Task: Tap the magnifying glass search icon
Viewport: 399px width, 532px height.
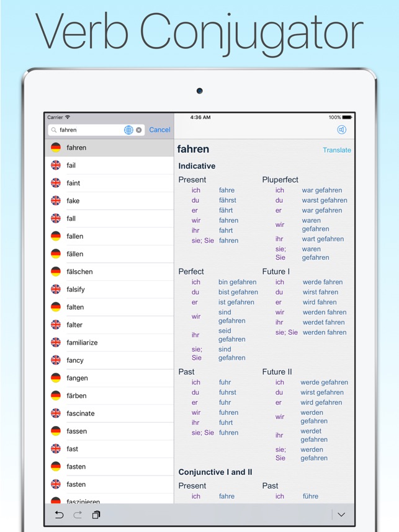Action: [x=54, y=130]
